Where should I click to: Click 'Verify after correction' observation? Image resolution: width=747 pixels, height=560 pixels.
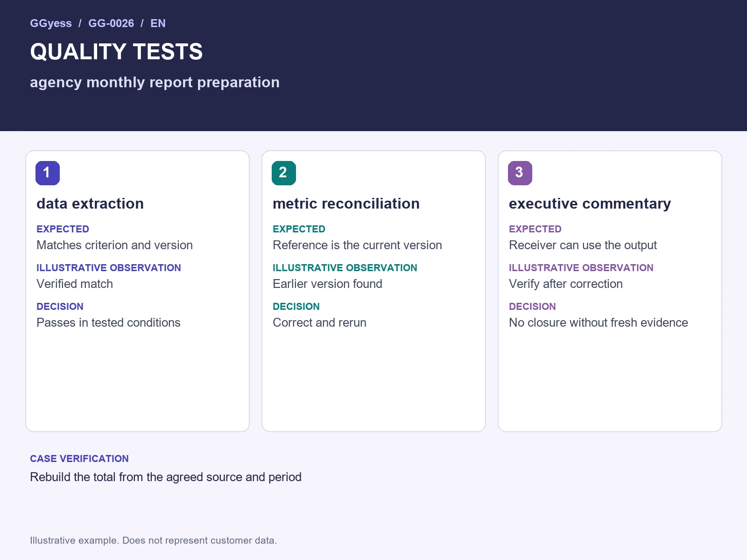click(565, 284)
